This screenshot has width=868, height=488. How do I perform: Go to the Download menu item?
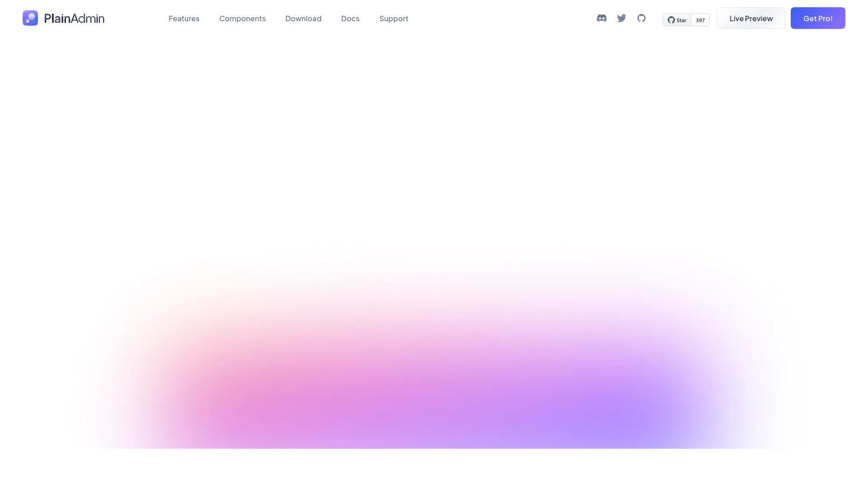pyautogui.click(x=303, y=19)
